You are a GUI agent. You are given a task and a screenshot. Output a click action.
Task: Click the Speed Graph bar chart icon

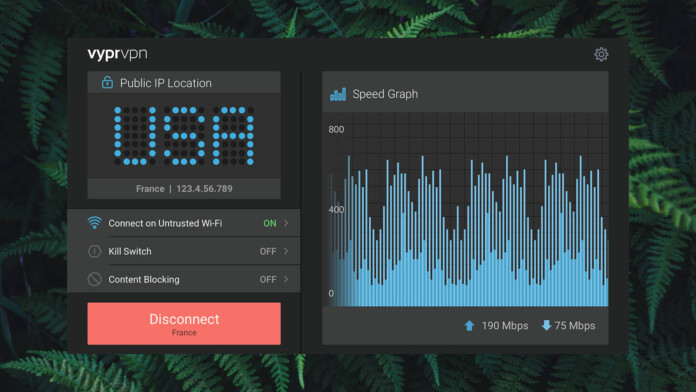(x=338, y=94)
